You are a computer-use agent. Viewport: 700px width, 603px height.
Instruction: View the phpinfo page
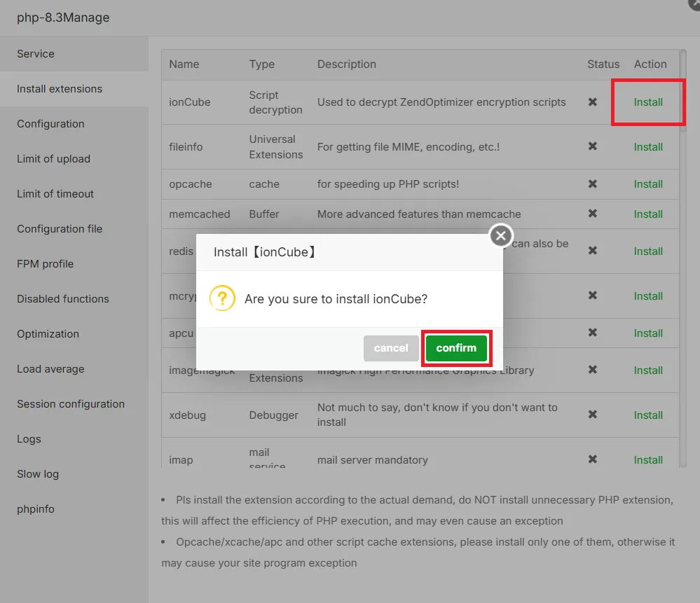pyautogui.click(x=35, y=509)
